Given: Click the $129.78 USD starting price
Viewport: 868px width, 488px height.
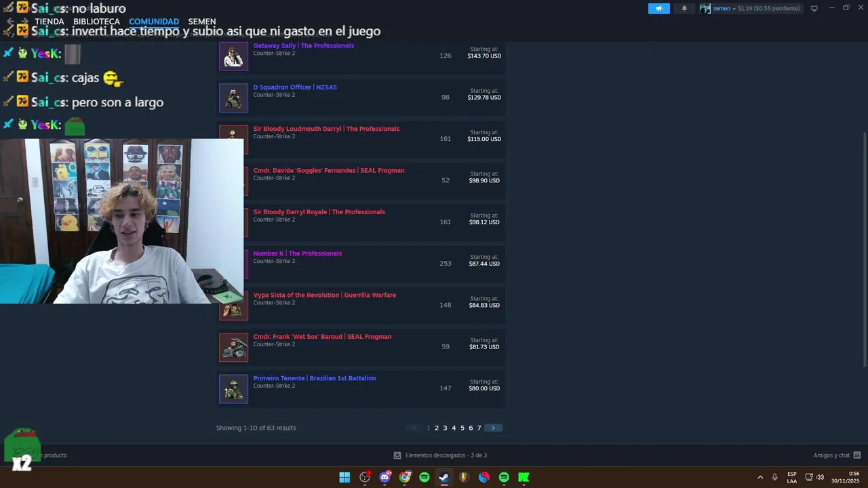Looking at the screenshot, I should pyautogui.click(x=484, y=98).
